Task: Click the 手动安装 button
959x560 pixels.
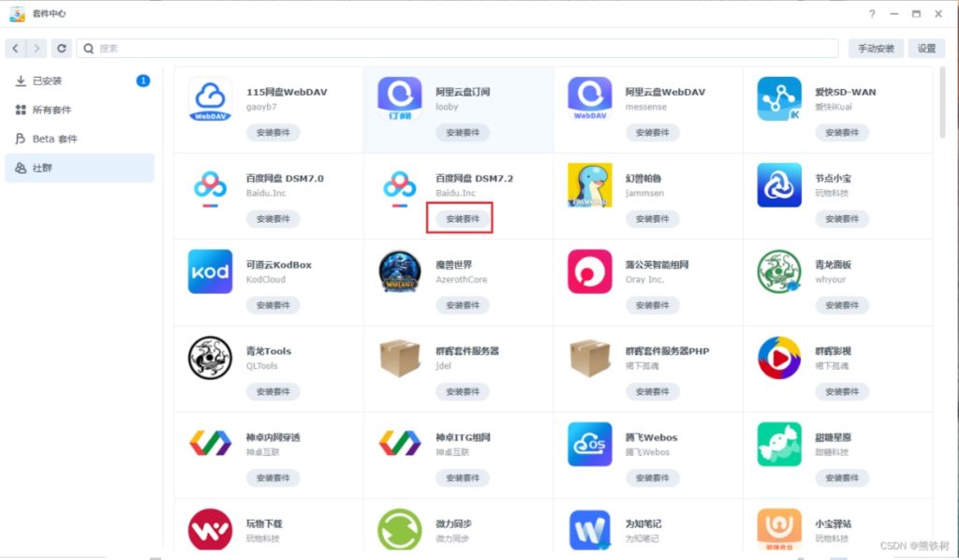Action: pyautogui.click(x=876, y=49)
